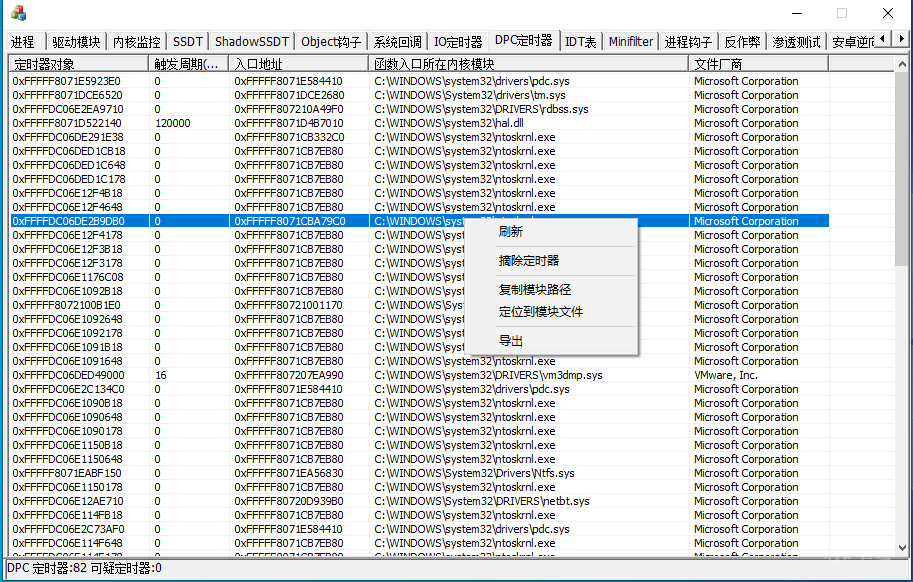Open the Object钩子 tab
913x582 pixels.
[x=331, y=42]
